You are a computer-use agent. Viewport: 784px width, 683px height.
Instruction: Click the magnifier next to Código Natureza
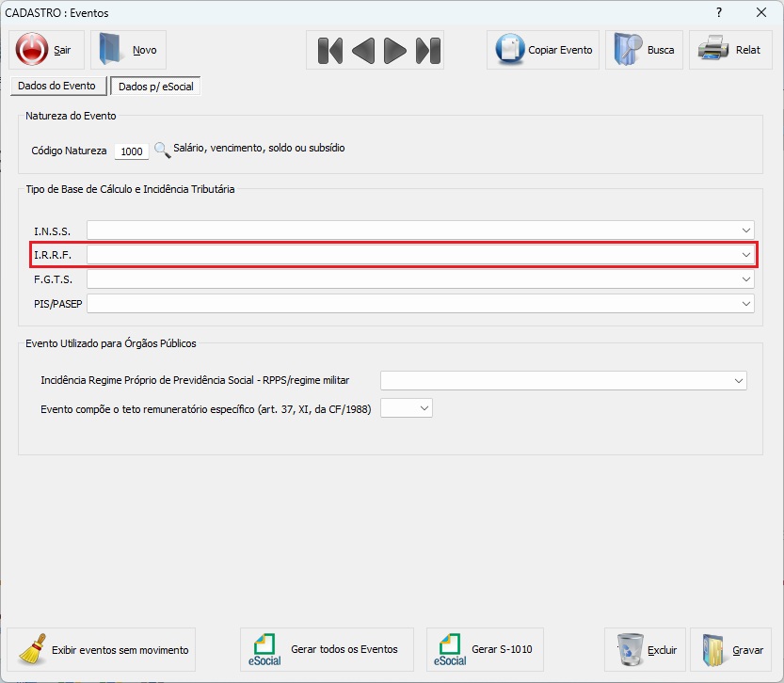pyautogui.click(x=162, y=150)
